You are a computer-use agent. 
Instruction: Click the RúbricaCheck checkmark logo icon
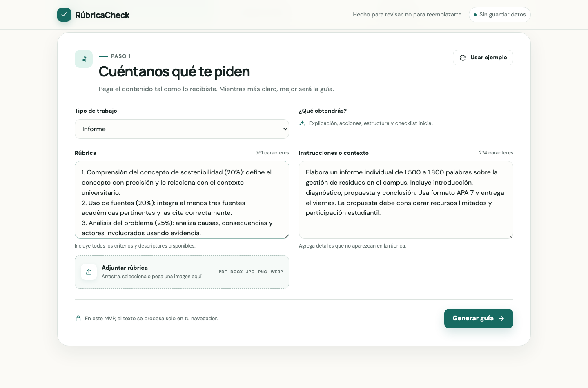[64, 15]
